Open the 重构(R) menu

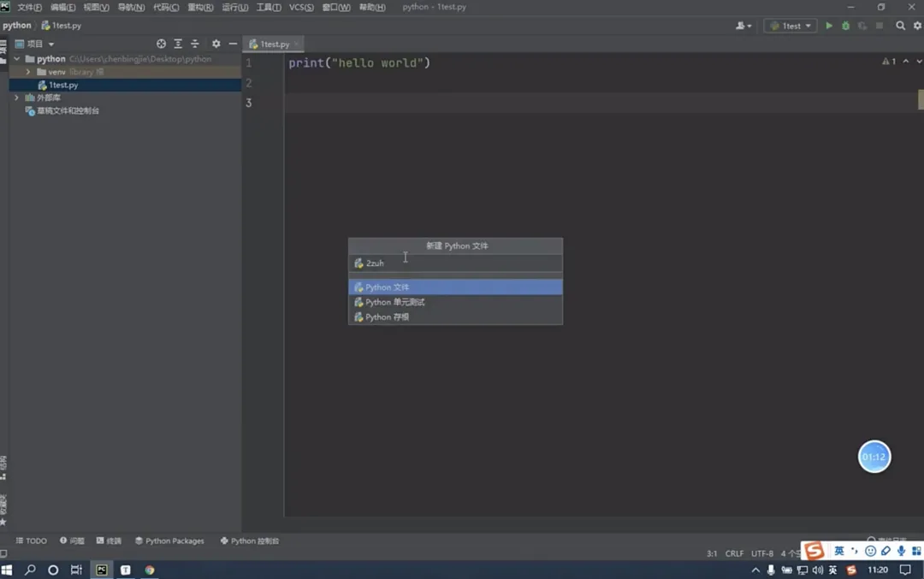tap(200, 7)
